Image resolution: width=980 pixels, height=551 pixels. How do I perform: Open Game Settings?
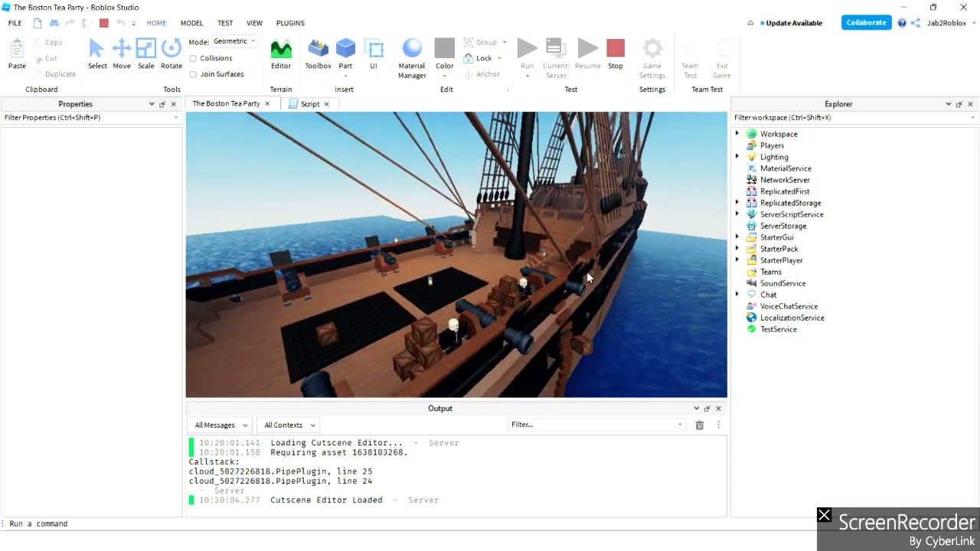(x=652, y=59)
